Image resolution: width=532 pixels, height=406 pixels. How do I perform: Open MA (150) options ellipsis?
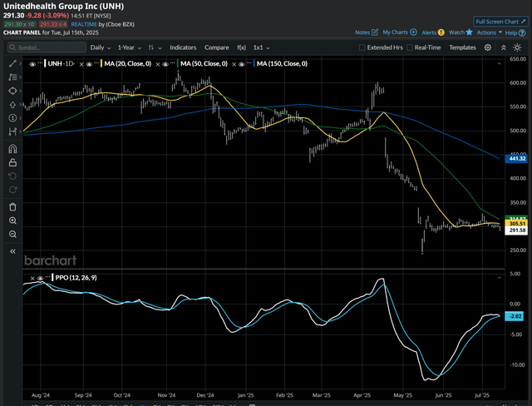[x=249, y=62]
